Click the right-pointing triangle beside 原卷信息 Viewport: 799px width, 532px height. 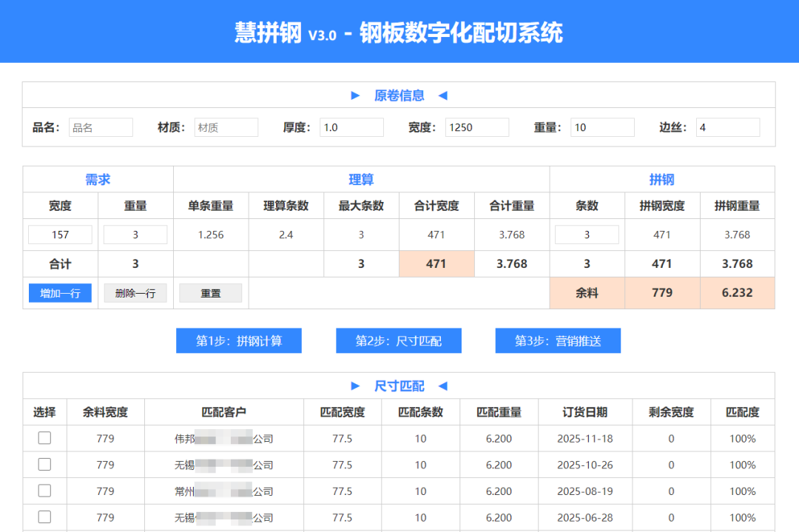355,95
